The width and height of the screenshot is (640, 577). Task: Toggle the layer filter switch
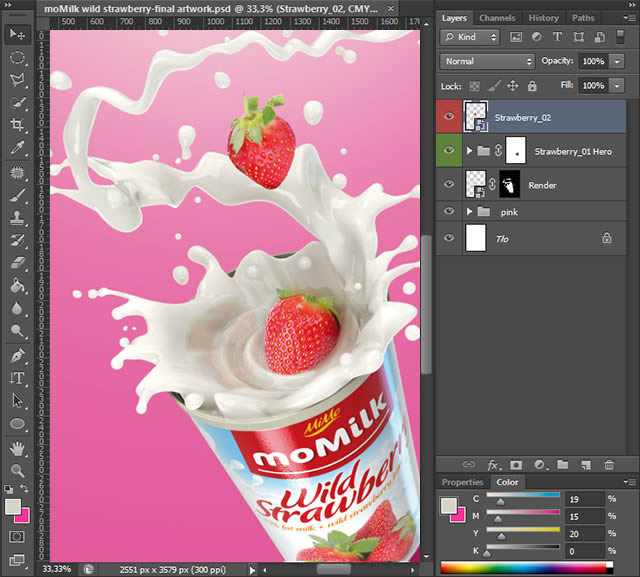click(620, 36)
